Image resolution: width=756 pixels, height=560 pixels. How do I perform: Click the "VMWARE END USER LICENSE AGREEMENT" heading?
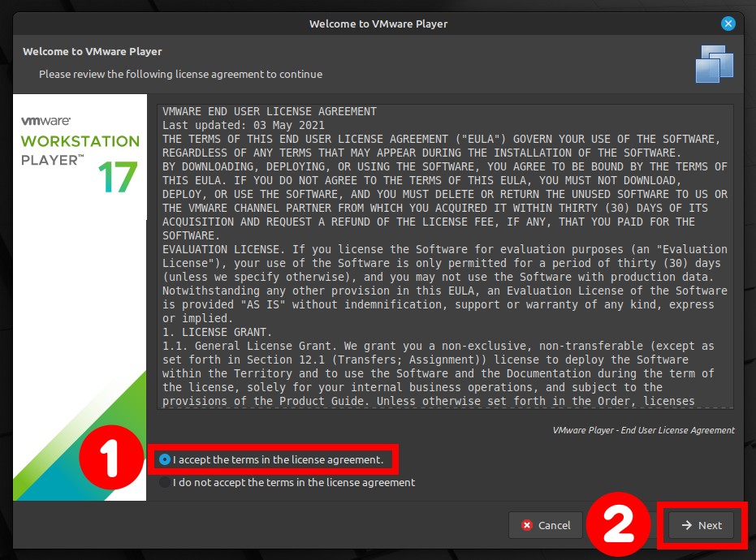[270, 111]
